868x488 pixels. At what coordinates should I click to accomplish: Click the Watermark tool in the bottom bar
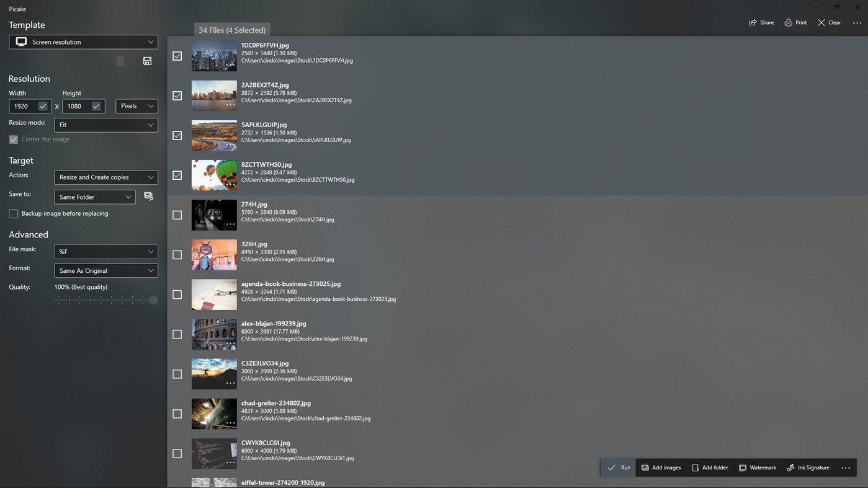(x=757, y=468)
